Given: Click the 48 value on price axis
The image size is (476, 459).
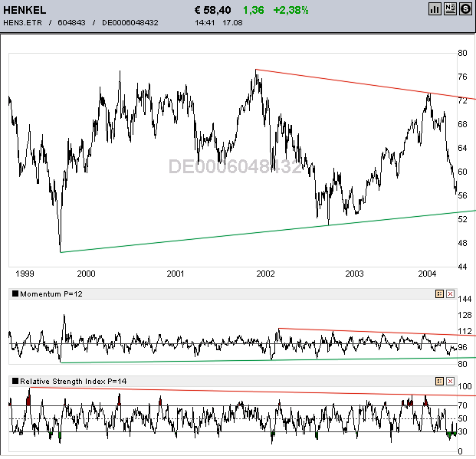Looking at the screenshot, I should click(x=462, y=243).
